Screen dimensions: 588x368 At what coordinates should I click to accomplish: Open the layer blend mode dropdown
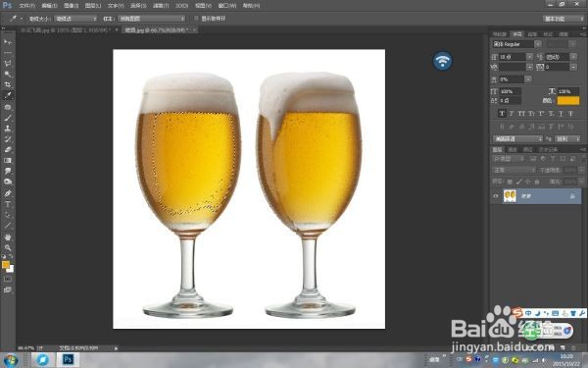(514, 170)
